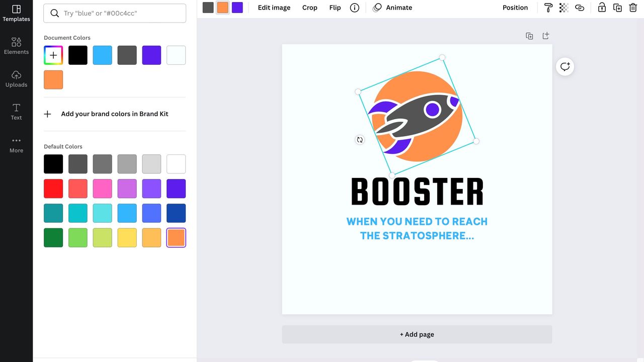This screenshot has height=362, width=644.
Task: Open the Elements panel
Action: click(16, 46)
